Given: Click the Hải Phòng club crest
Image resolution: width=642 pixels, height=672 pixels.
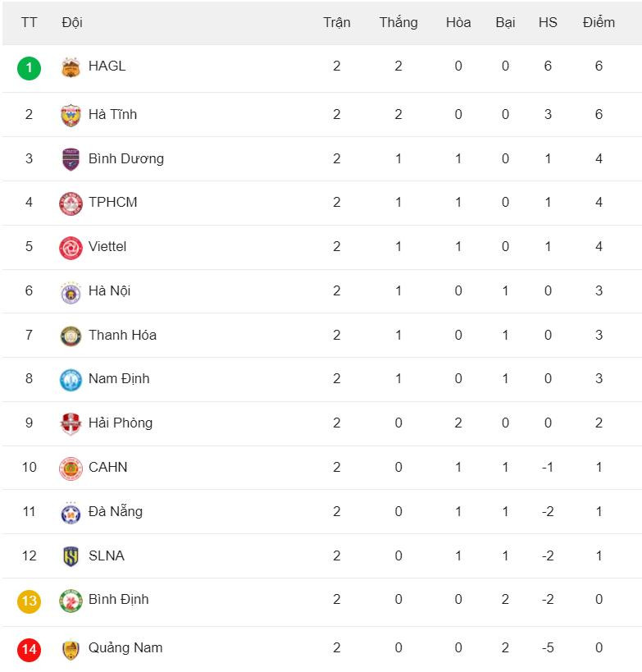Looking at the screenshot, I should click(x=71, y=423).
